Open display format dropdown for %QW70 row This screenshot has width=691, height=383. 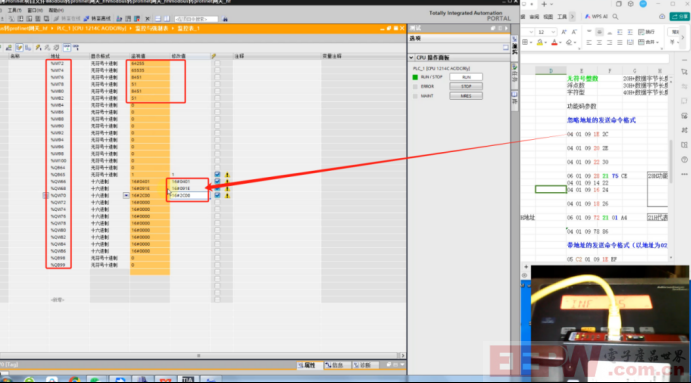point(126,195)
